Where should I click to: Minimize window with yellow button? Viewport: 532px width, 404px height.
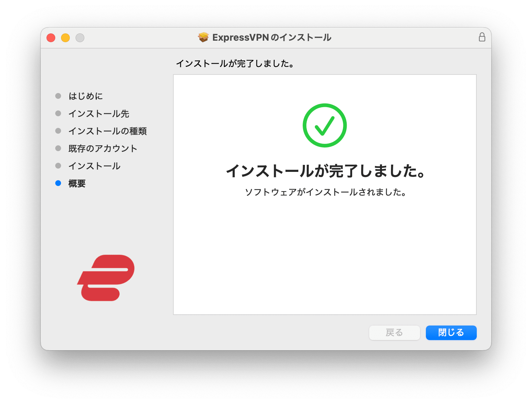point(65,37)
